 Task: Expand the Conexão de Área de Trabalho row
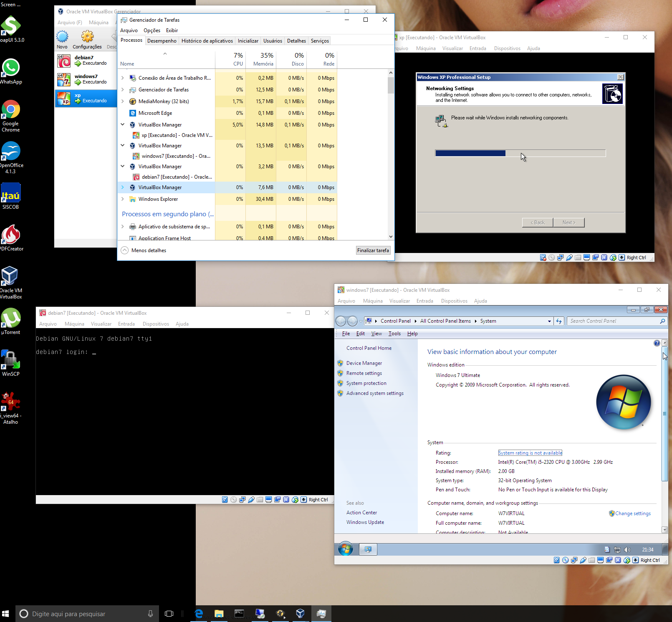point(123,78)
